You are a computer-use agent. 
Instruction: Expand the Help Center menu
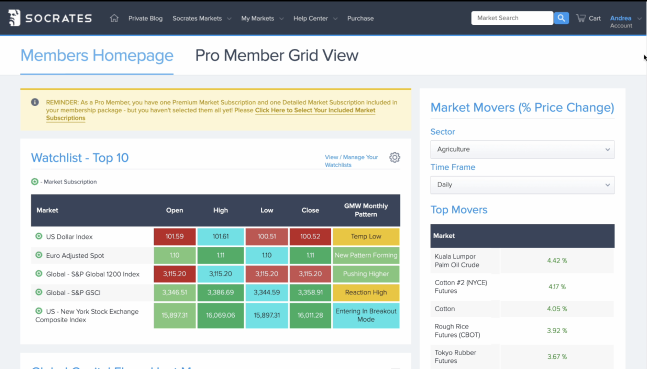coord(315,19)
